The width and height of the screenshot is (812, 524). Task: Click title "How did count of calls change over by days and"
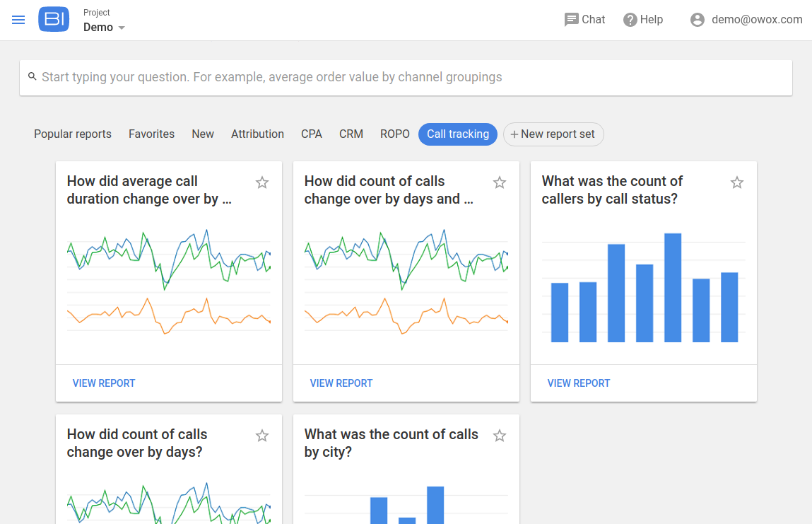tap(389, 190)
